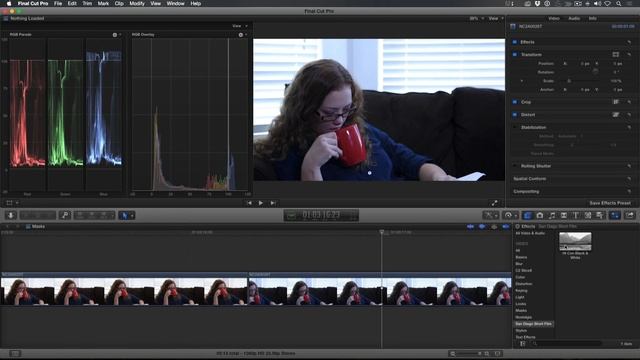Expand the Scale disclosure triangle
Image resolution: width=640 pixels, height=360 pixels.
522,81
